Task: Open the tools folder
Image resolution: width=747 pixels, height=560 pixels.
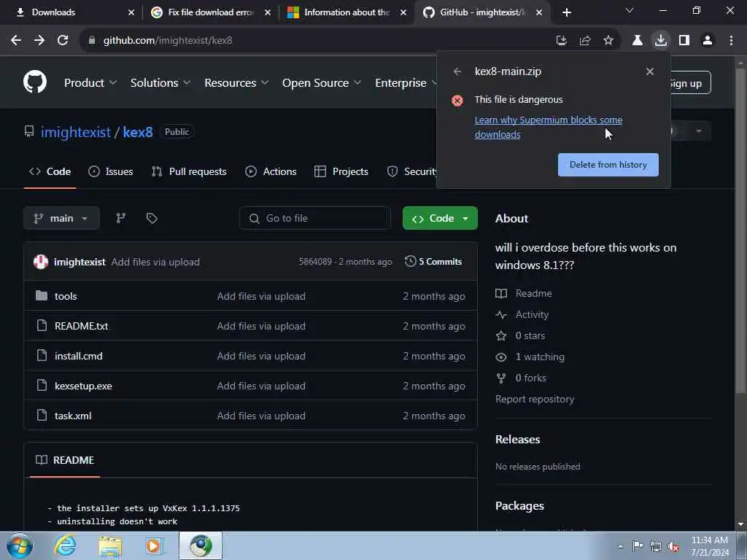Action: click(66, 296)
